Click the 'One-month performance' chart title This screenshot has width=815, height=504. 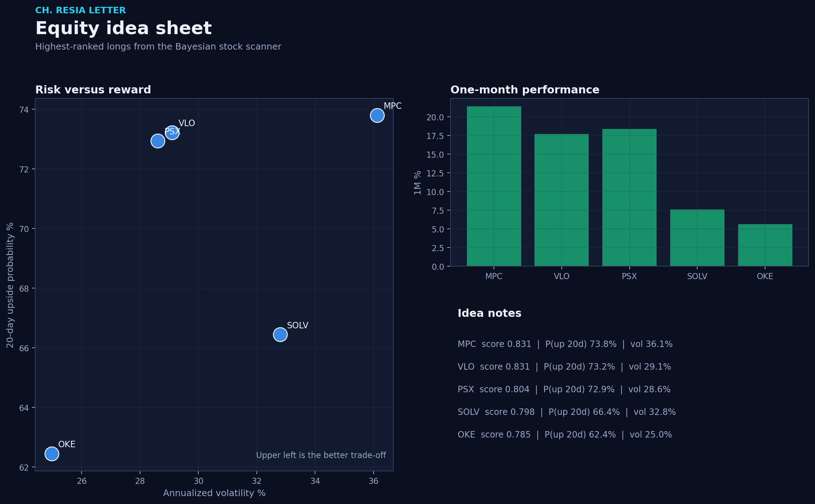(x=525, y=90)
